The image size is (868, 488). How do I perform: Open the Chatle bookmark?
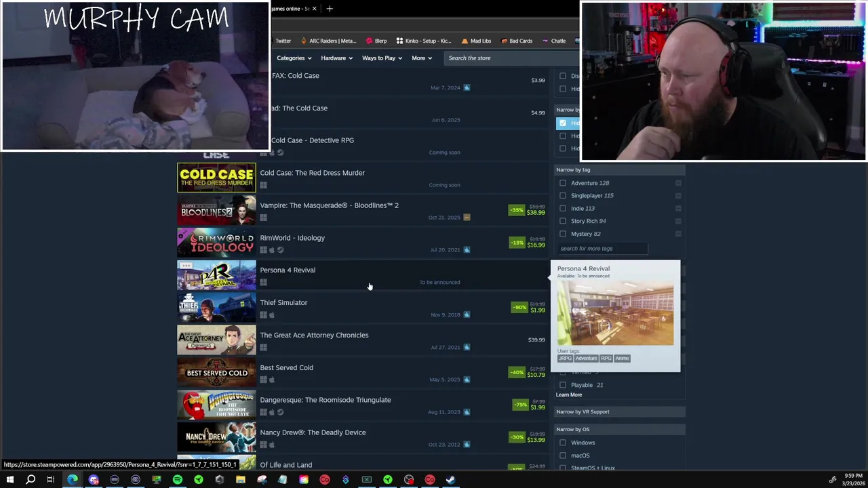554,41
